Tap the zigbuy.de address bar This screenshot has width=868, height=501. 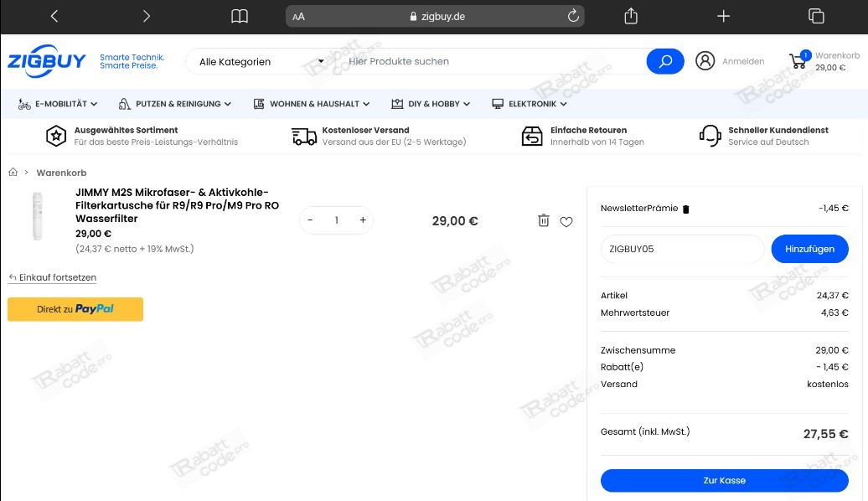(435, 16)
